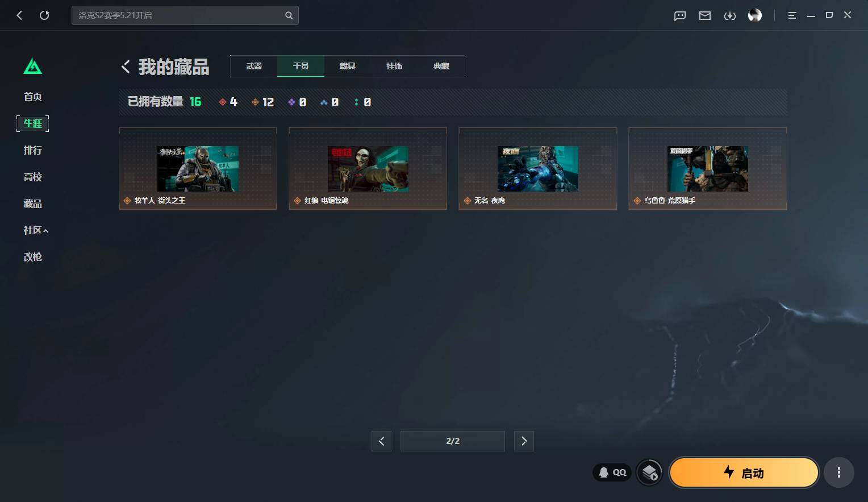Click the orange rarity count 12
This screenshot has height=502, width=868.
tap(262, 102)
